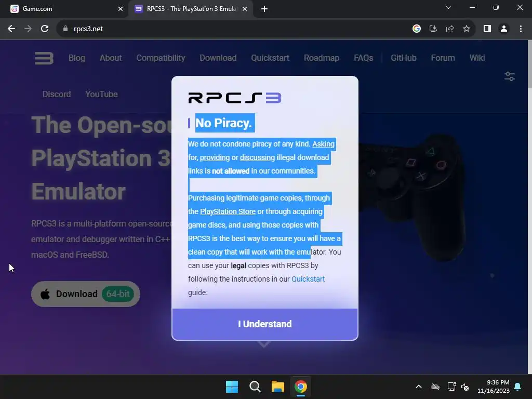Close the Game.com tab
Image resolution: width=532 pixels, height=399 pixels.
pyautogui.click(x=121, y=9)
